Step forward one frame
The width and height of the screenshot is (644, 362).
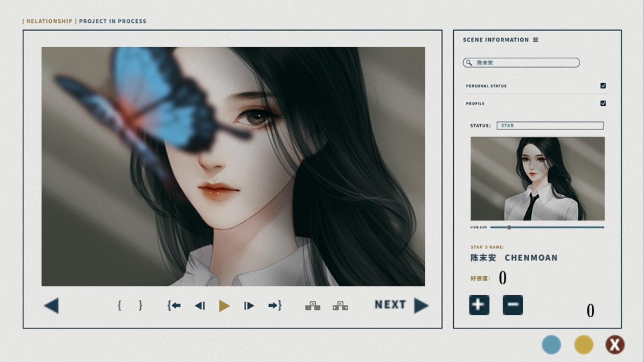pyautogui.click(x=249, y=306)
